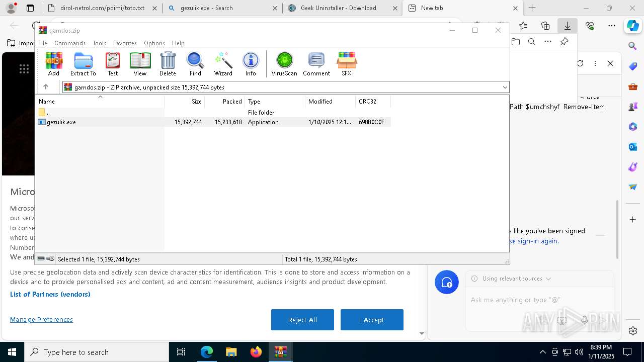Launch the Wizard tool

click(x=223, y=64)
